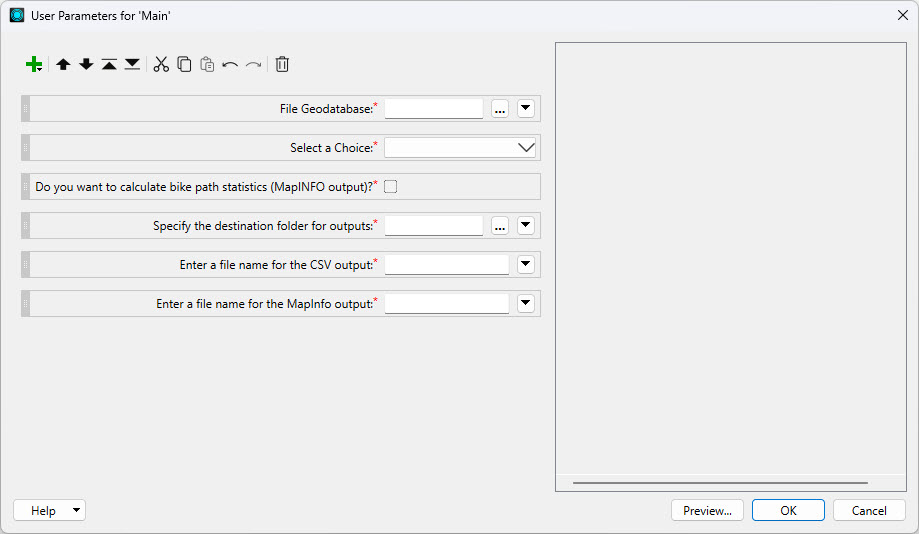Open the Select a Choice dropdown
Viewport: 919px width, 534px height.
460,148
